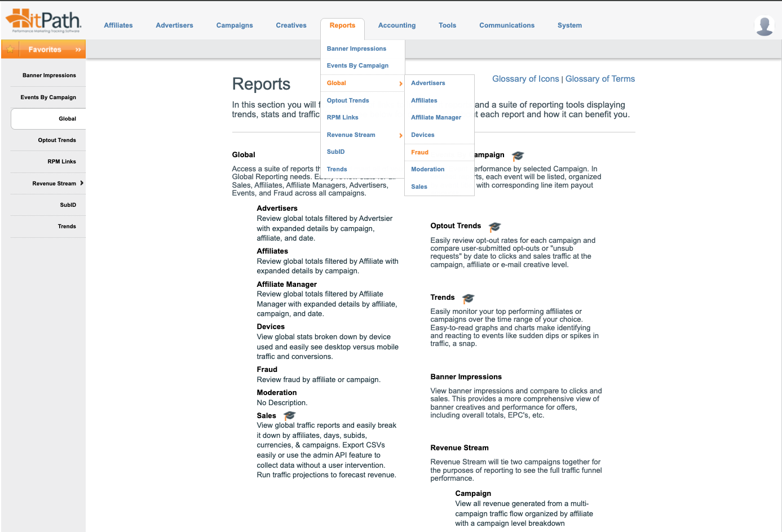Click the HitPath logo
This screenshot has height=532, width=782.
click(x=43, y=21)
